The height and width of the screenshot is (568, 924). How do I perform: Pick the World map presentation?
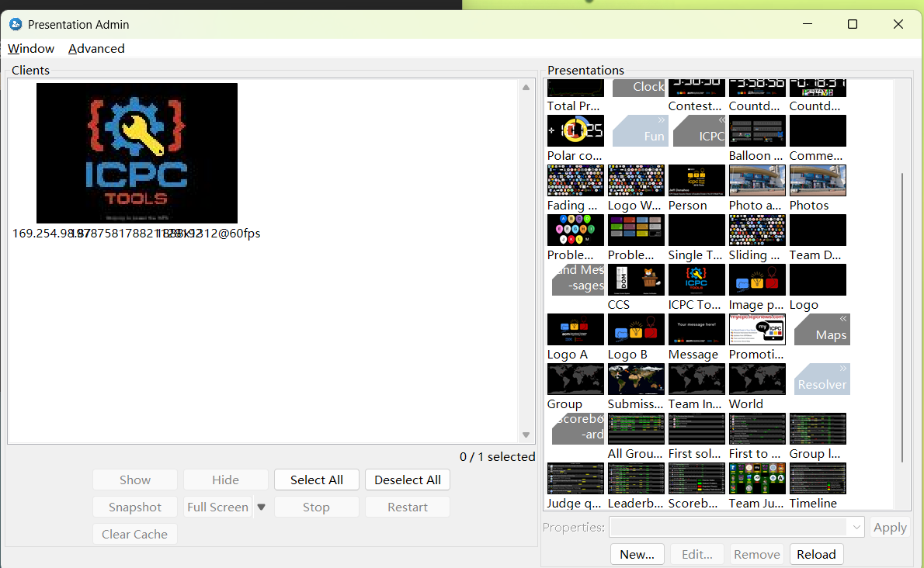click(x=757, y=379)
